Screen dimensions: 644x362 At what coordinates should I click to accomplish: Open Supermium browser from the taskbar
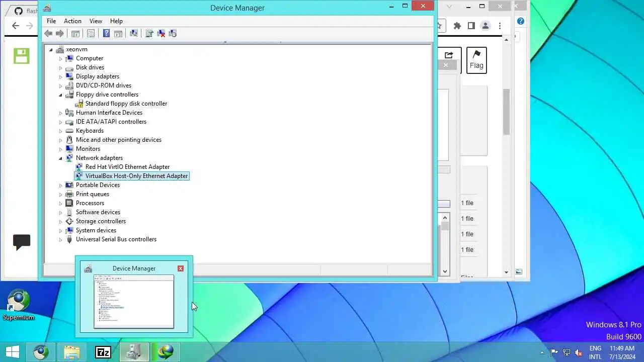click(x=41, y=352)
